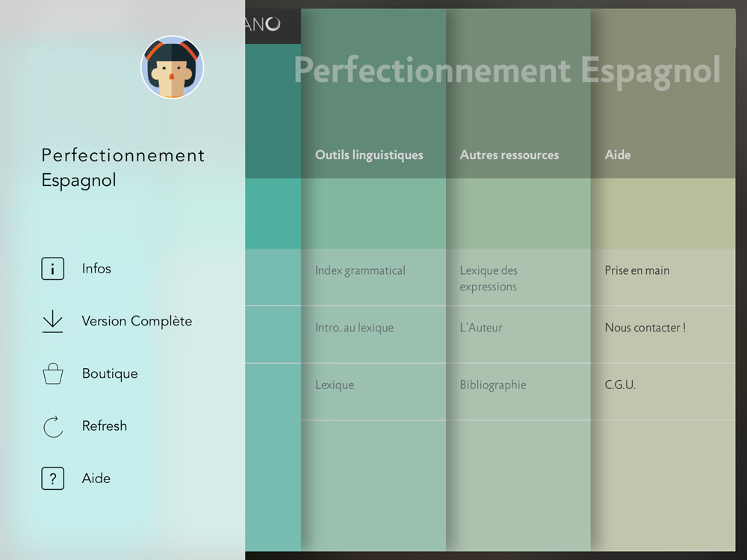Open the Lexique entry under Outils linguistiques
This screenshot has width=747, height=560.
coord(335,385)
